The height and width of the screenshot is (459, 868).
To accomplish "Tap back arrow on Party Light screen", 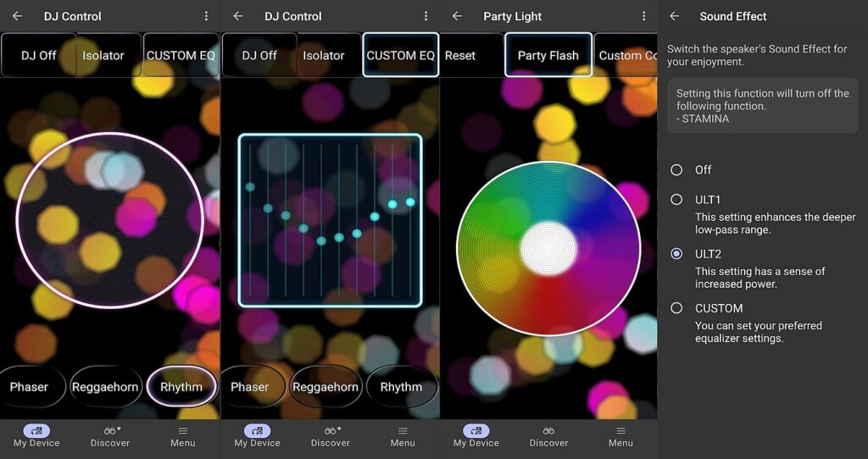I will [x=457, y=16].
